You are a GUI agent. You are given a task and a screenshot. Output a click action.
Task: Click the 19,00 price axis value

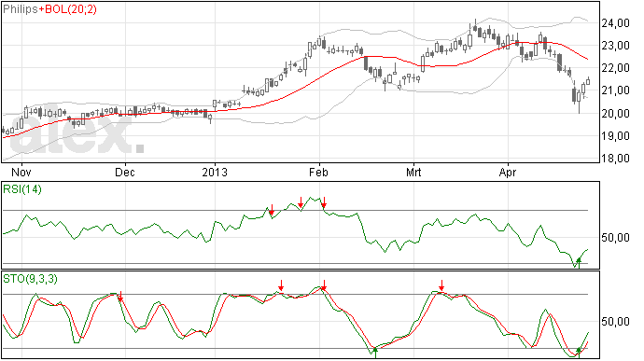coord(615,136)
